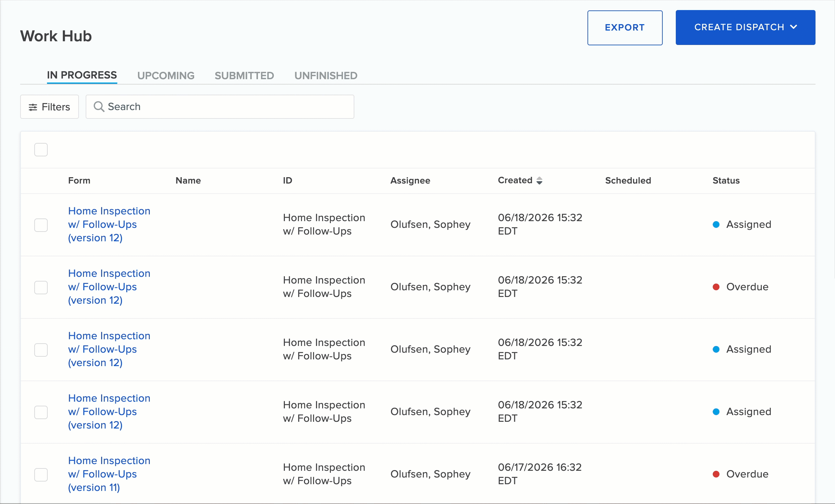Screen dimensions: 835x504
Task: Go to the Unfinished tab
Action: pos(326,75)
